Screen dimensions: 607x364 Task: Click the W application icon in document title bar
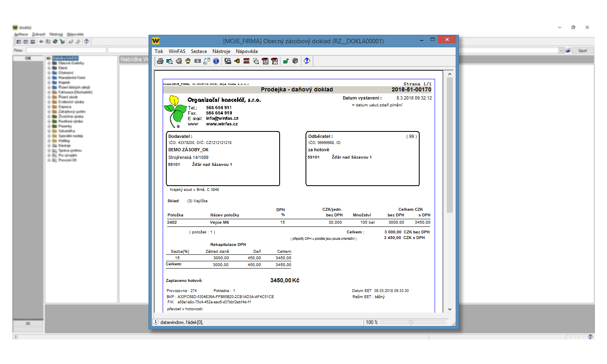156,41
